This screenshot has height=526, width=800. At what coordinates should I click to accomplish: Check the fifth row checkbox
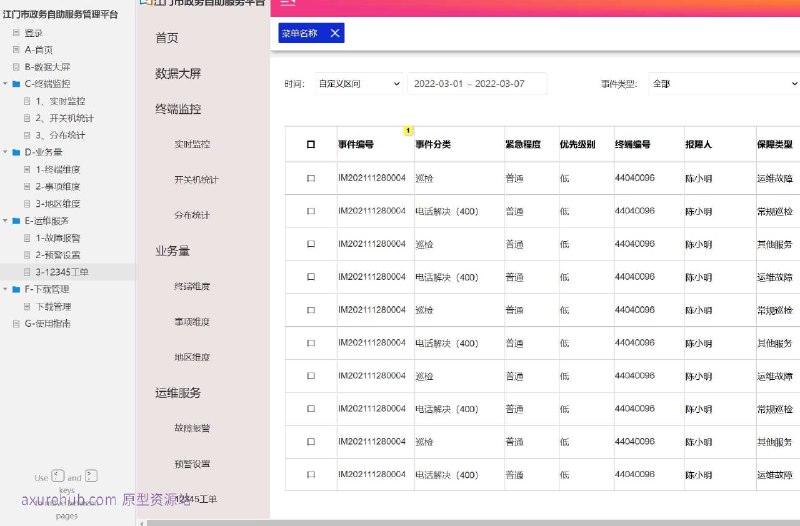click(x=311, y=310)
